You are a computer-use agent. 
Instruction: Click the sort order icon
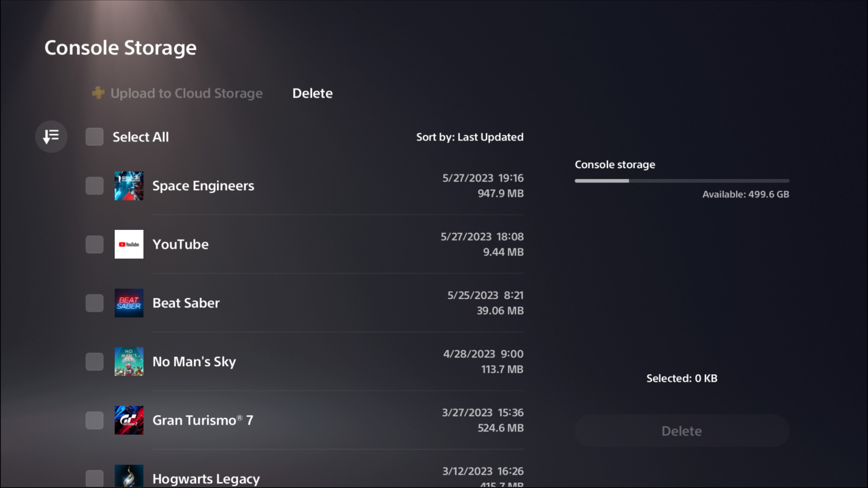coord(51,137)
